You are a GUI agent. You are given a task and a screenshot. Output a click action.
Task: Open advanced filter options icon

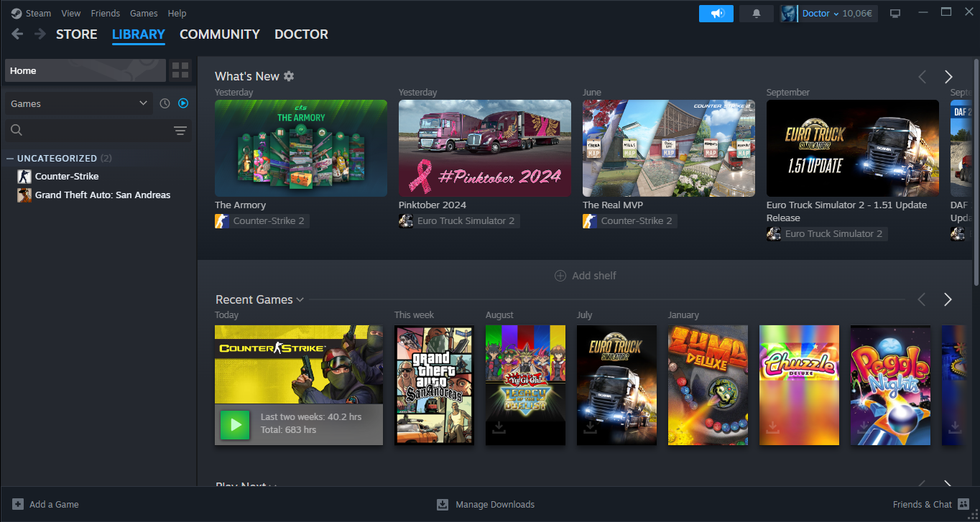[180, 130]
